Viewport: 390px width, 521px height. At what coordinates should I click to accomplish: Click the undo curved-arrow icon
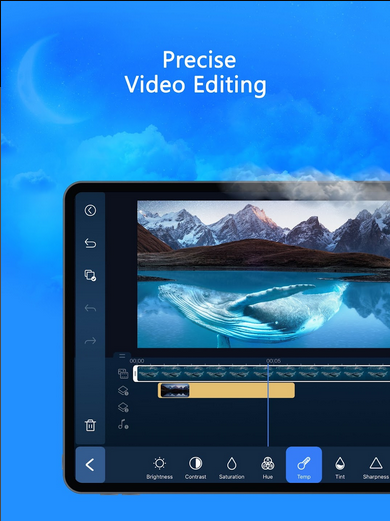(90, 243)
